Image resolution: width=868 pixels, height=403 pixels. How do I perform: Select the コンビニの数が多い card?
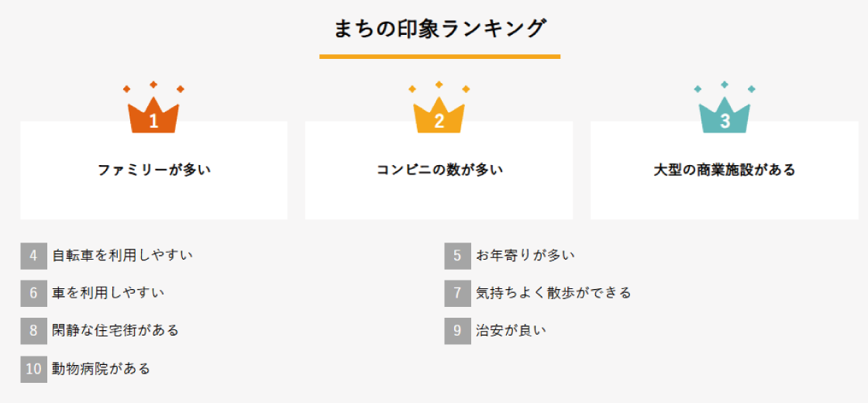click(439, 170)
